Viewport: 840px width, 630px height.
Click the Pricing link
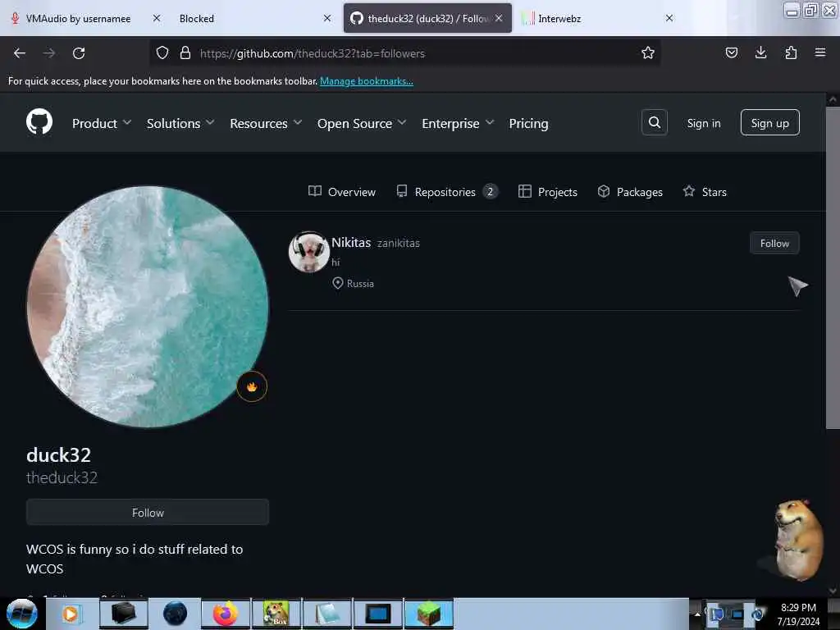click(528, 123)
